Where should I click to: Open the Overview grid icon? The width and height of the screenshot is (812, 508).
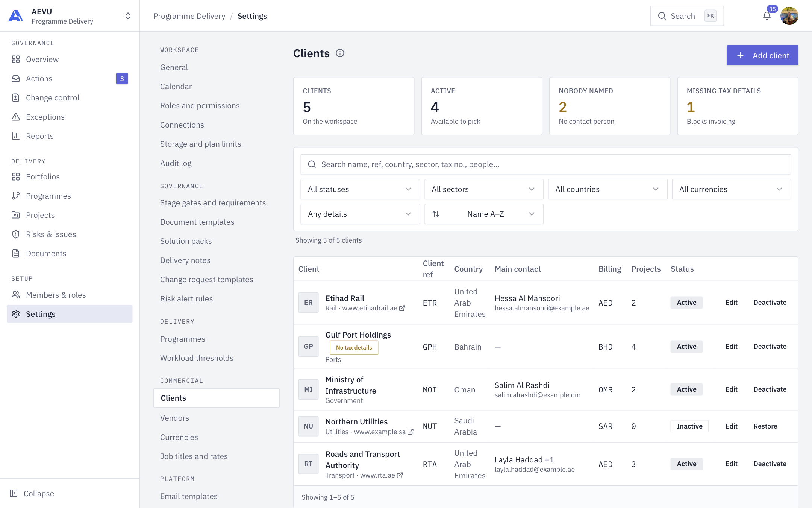point(16,59)
